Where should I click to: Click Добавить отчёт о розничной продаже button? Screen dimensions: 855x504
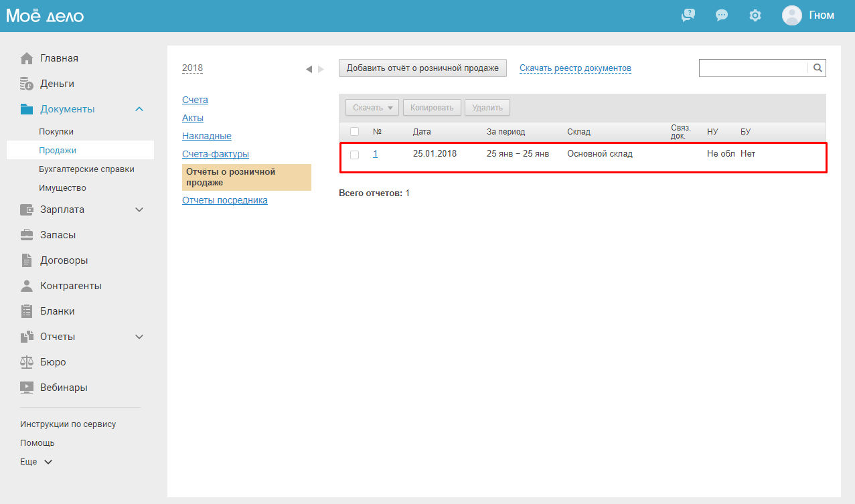pyautogui.click(x=422, y=68)
